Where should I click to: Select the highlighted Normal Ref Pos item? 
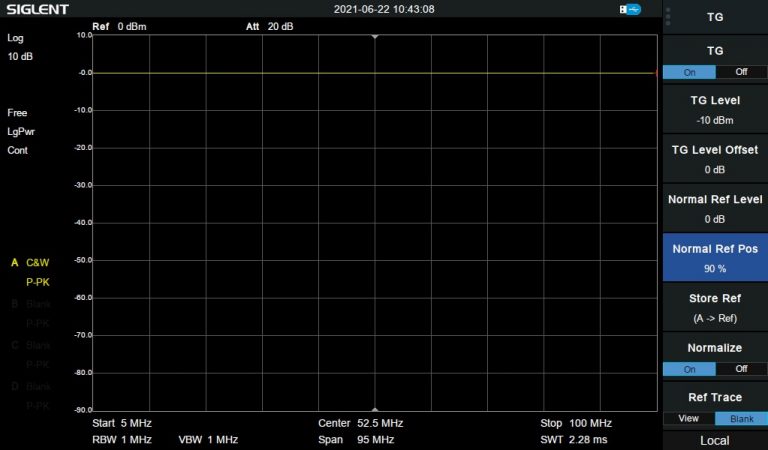[x=714, y=258]
